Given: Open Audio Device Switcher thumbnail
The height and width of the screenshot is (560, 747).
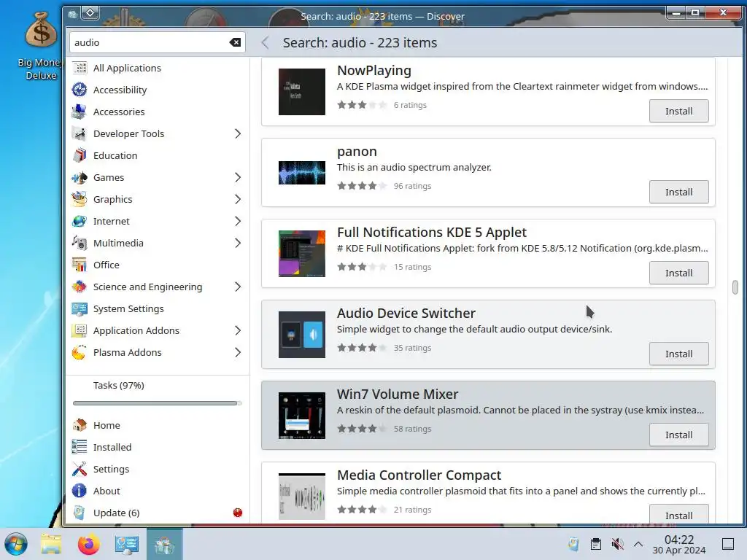Looking at the screenshot, I should click(x=302, y=335).
